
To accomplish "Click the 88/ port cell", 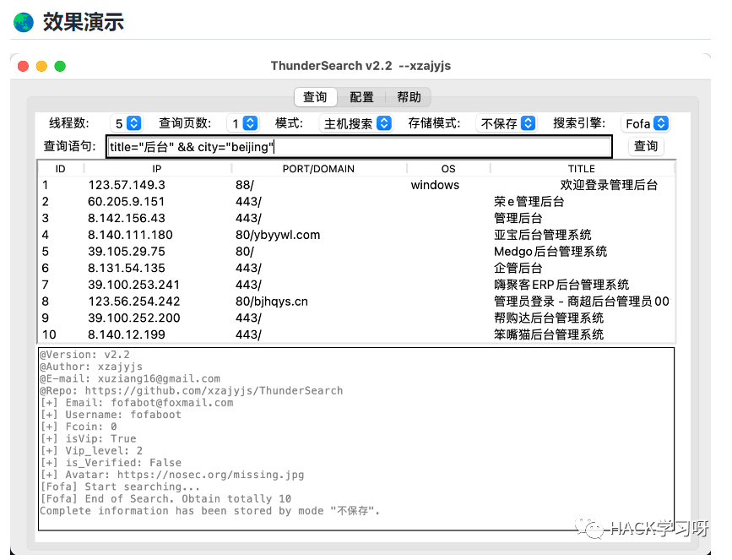I will tap(245, 185).
